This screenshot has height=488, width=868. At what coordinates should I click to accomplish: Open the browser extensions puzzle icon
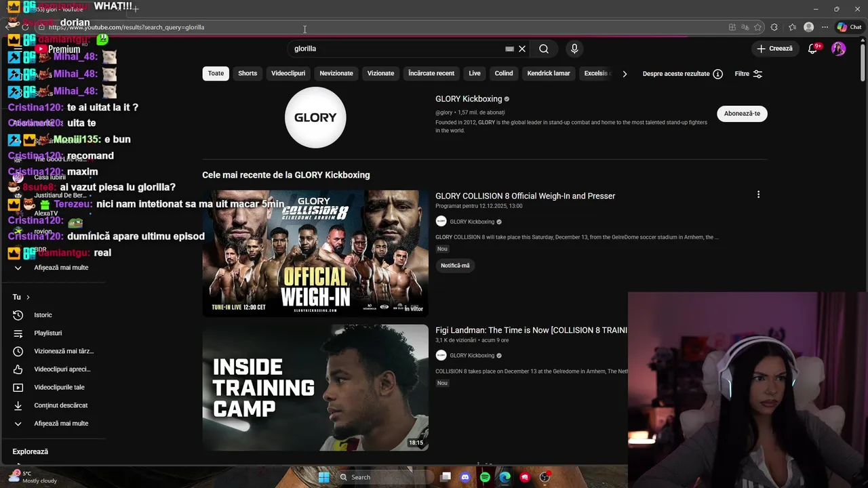774,27
